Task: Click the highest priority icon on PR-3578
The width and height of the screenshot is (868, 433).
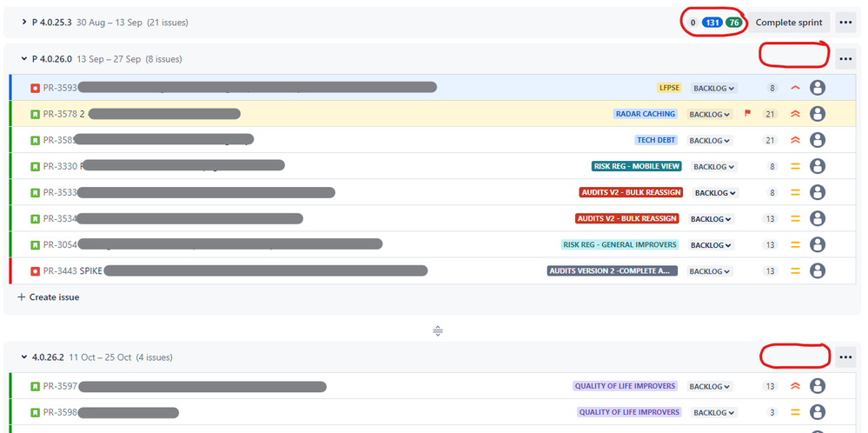Action: click(x=796, y=114)
